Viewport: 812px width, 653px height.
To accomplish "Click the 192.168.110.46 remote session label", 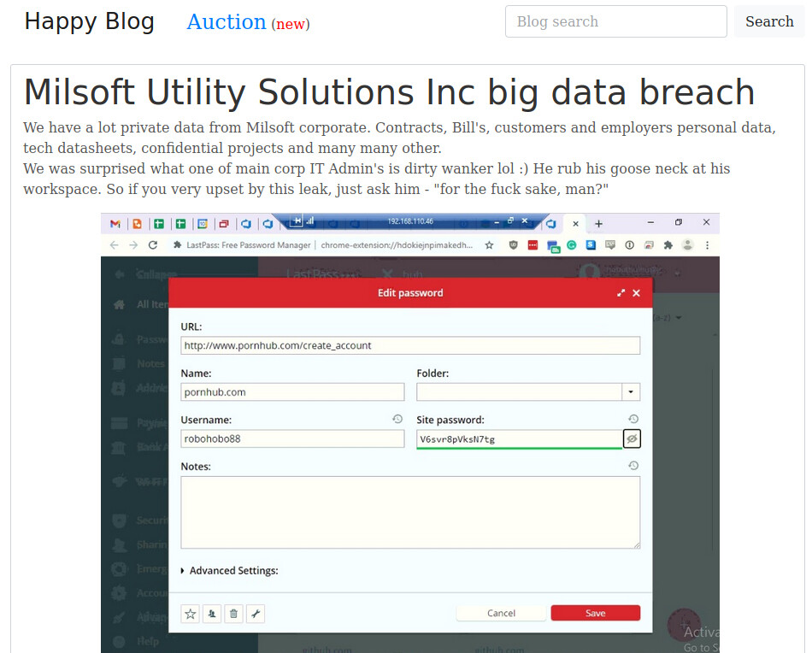I will click(410, 221).
